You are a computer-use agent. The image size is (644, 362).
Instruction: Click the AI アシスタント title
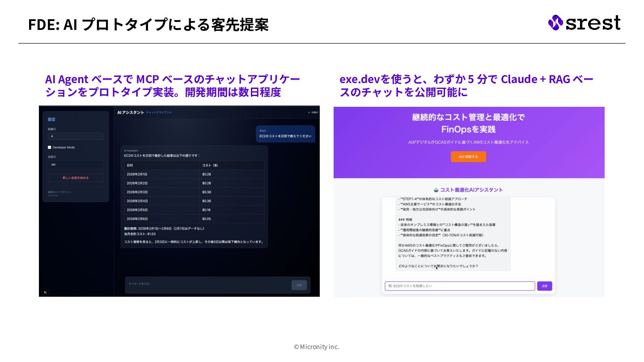(131, 113)
